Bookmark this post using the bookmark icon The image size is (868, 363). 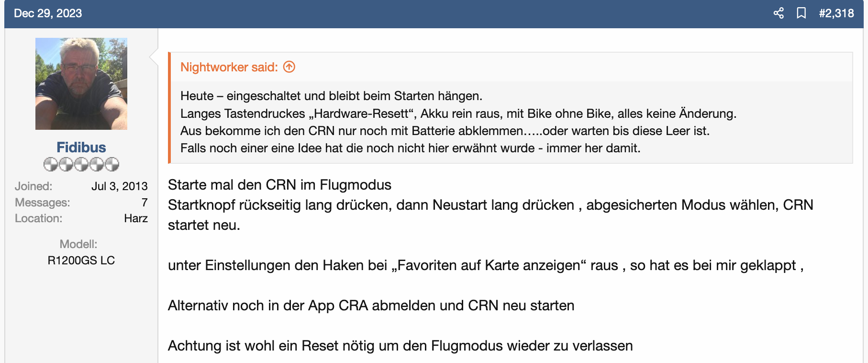click(801, 13)
